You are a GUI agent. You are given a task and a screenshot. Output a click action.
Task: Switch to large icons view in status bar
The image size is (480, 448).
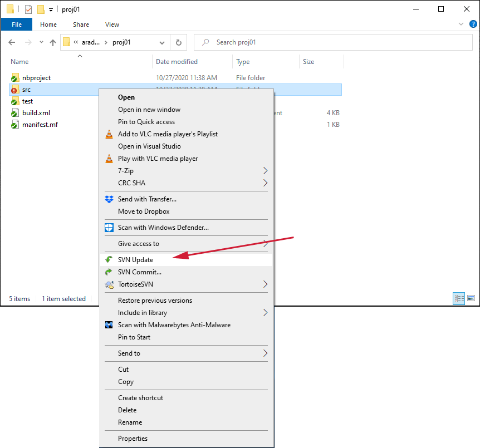pos(471,299)
